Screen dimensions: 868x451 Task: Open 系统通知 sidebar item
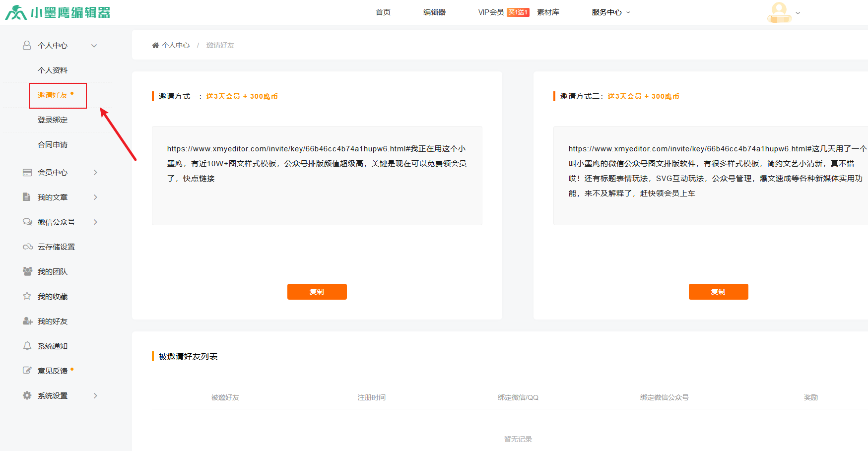pos(53,346)
